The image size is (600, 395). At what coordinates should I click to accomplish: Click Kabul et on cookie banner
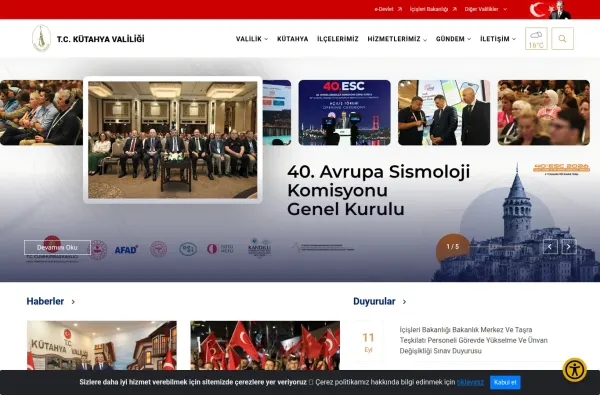pyautogui.click(x=505, y=382)
